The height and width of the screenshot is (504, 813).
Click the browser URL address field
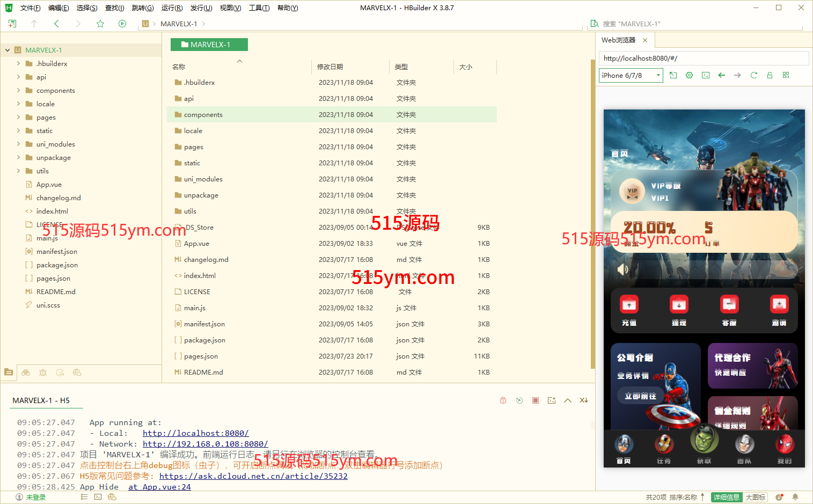[703, 59]
